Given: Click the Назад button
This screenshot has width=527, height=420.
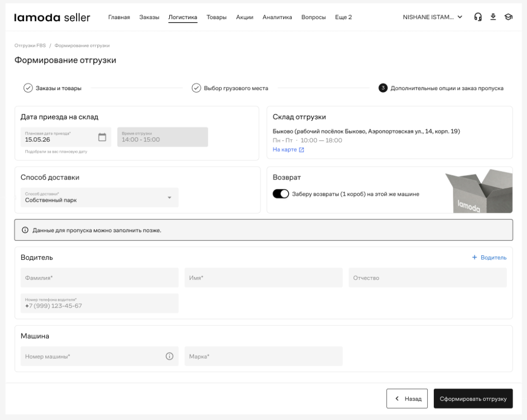Looking at the screenshot, I should point(407,398).
